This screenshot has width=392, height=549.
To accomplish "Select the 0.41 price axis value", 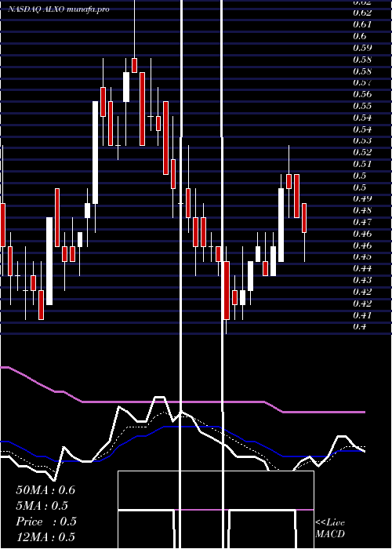I will [x=362, y=315].
